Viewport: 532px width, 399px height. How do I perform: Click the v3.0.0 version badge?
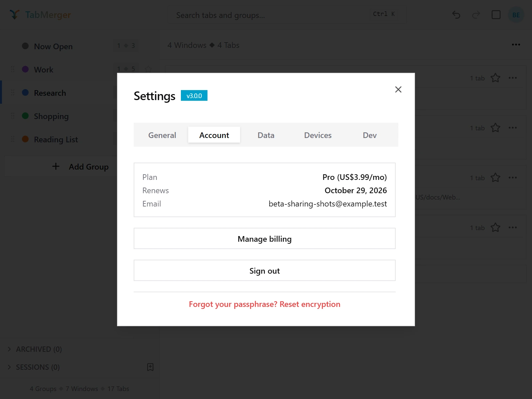tap(194, 95)
